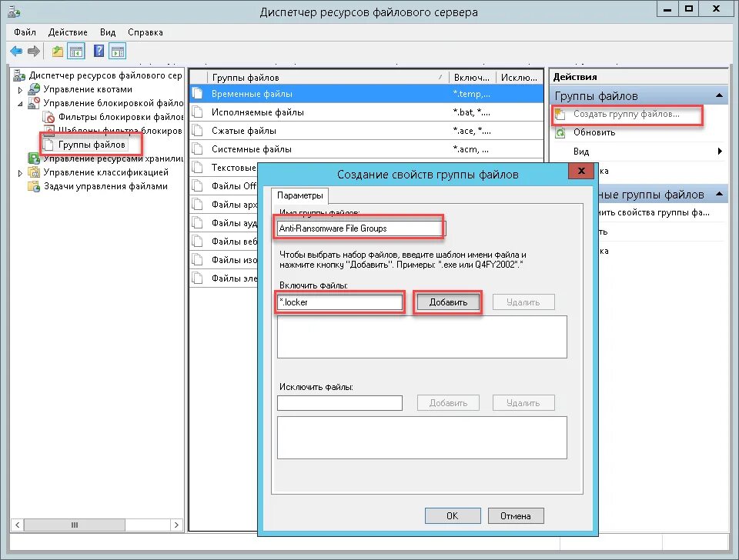Click the Системные файлы row icon
This screenshot has width=739, height=560.
[x=198, y=148]
